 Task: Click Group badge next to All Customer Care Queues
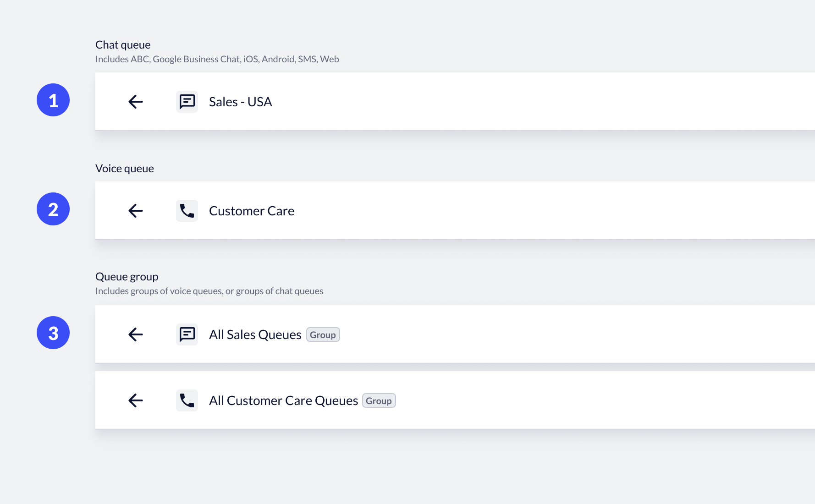click(x=379, y=401)
